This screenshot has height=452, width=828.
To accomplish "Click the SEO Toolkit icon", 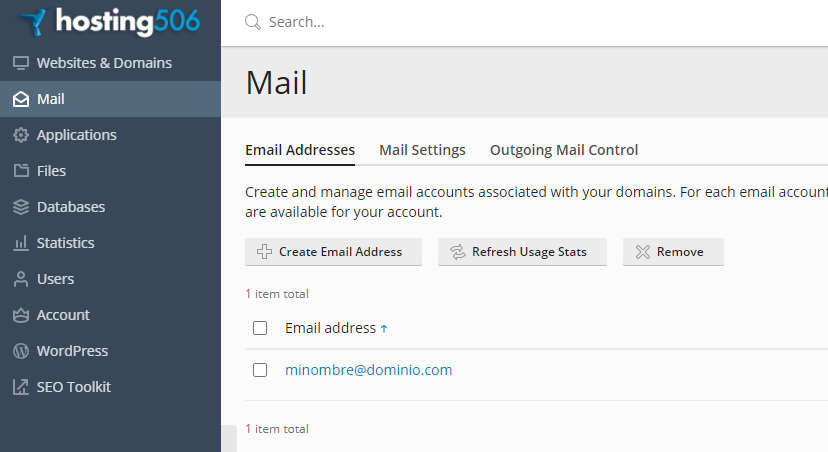I will click(x=20, y=387).
